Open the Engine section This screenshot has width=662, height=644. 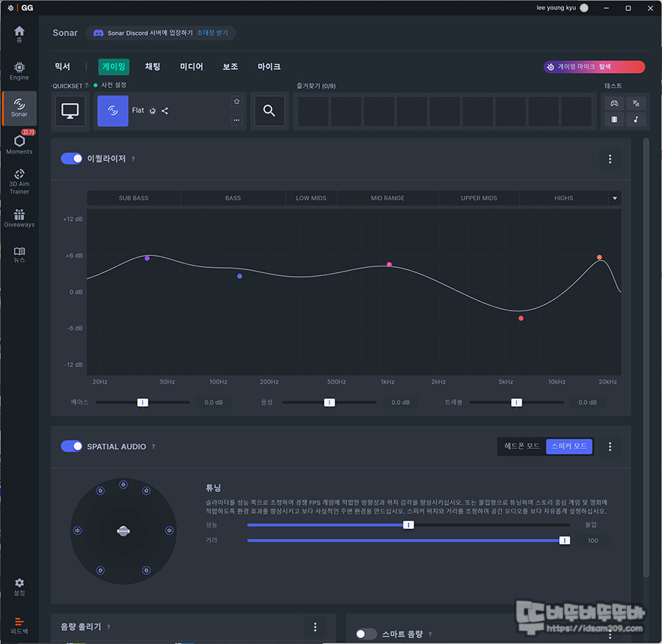click(x=19, y=71)
